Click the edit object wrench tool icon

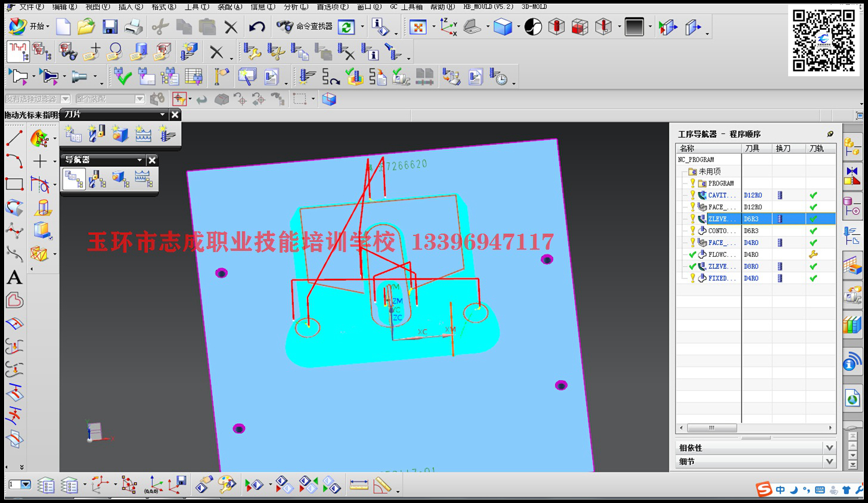(x=252, y=52)
